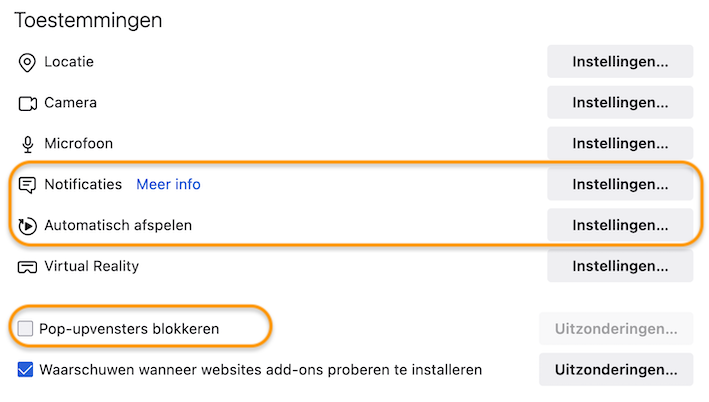This screenshot has width=709, height=402.
Task: Enable the Pop-upvensters blokkeren checkbox
Action: pos(25,328)
